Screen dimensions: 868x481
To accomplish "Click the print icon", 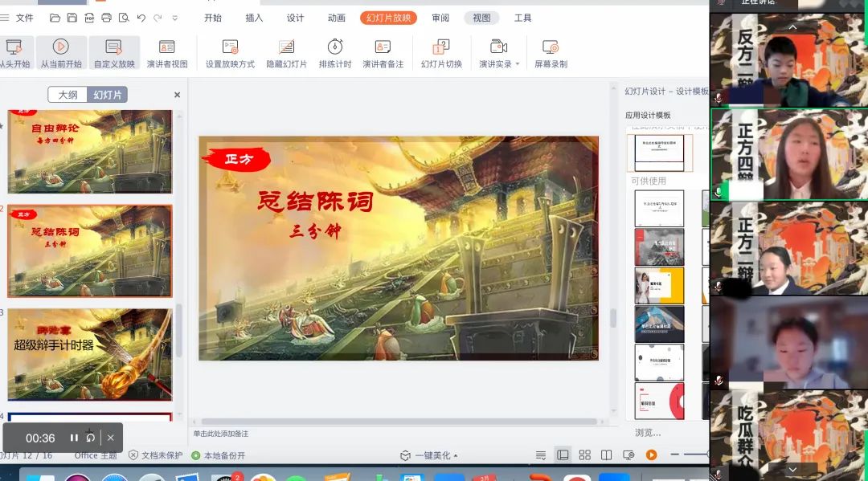I will pyautogui.click(x=106, y=18).
